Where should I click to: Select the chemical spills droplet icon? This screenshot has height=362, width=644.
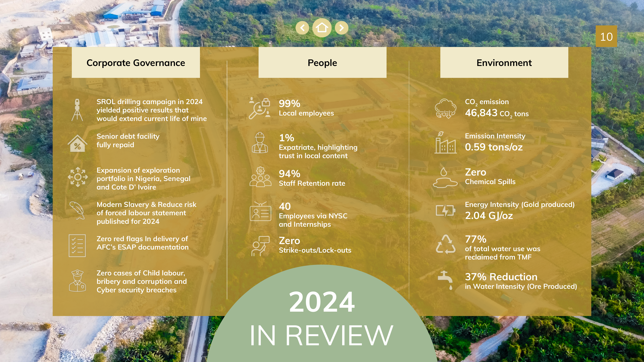point(445,177)
